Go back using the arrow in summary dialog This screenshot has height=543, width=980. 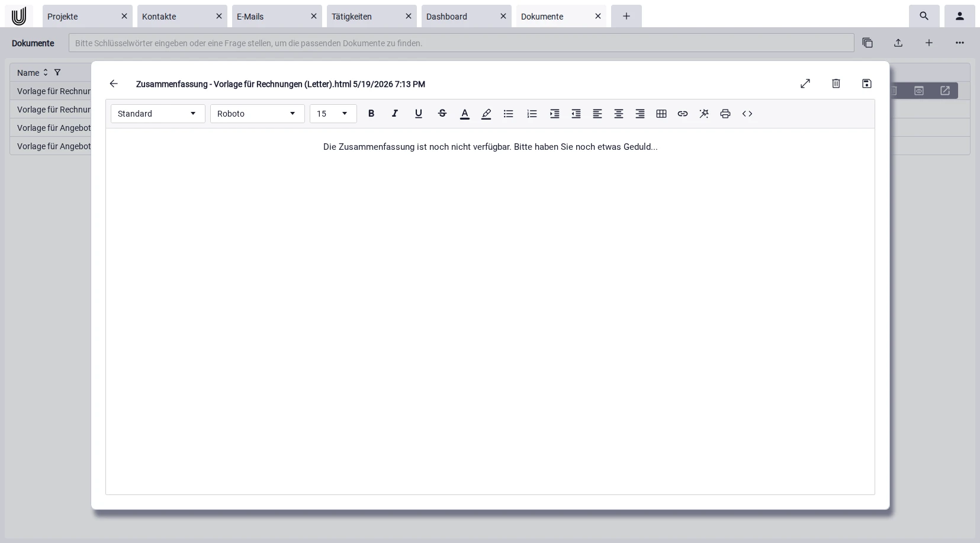pos(114,84)
